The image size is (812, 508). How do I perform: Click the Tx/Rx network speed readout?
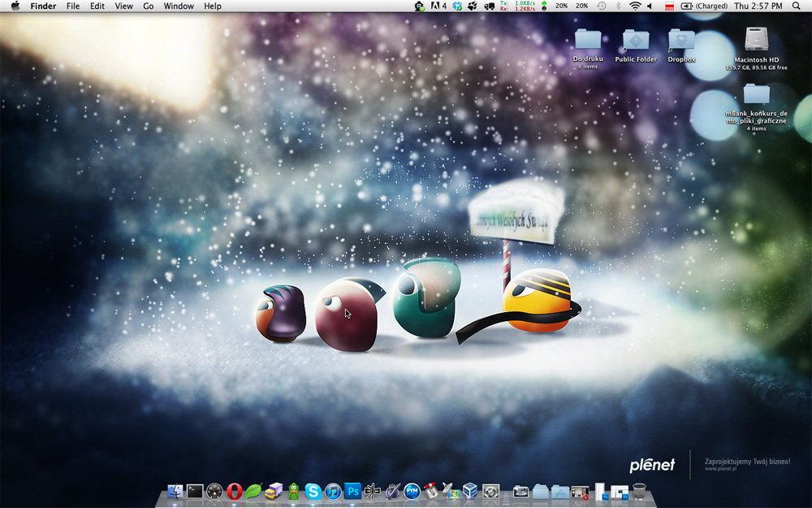pos(517,6)
